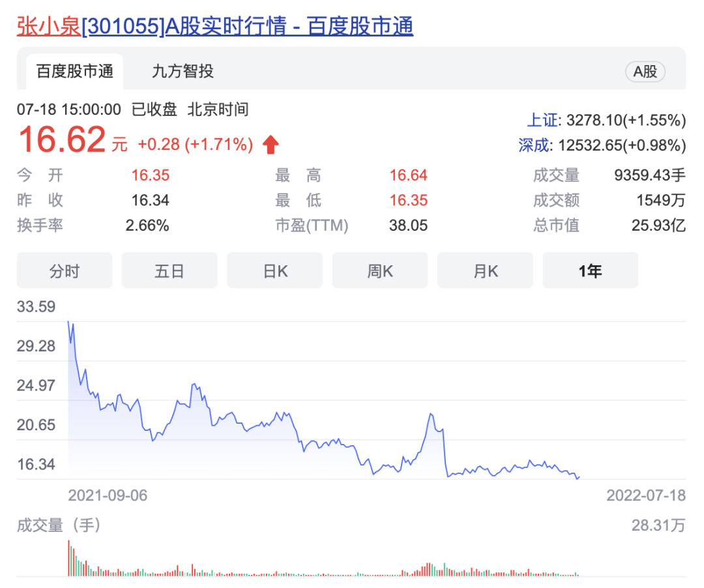
Task: Select the 1年 chart view
Action: 591,271
